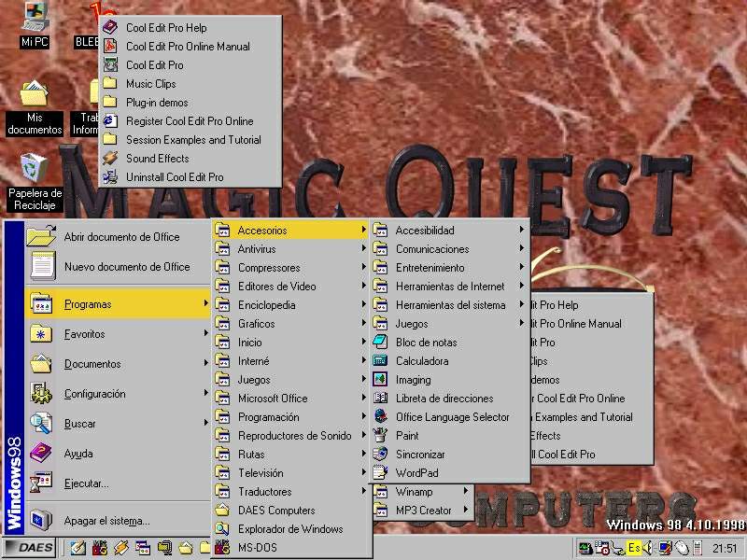
Task: Open the Inicio folder in Programas
Action: pyautogui.click(x=291, y=342)
